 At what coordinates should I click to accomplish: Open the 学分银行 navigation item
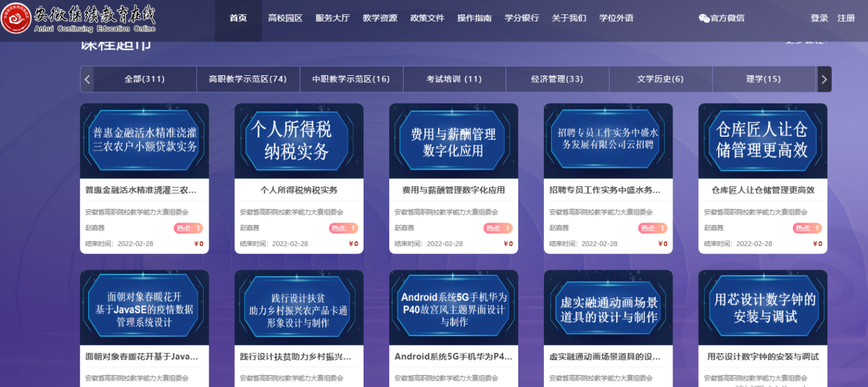pos(522,18)
